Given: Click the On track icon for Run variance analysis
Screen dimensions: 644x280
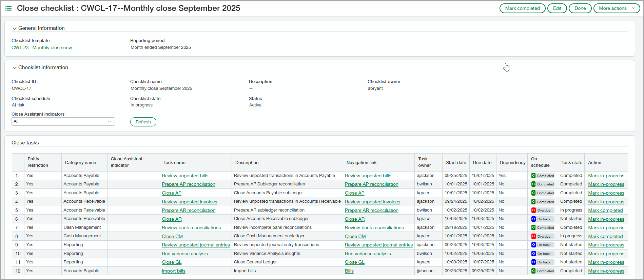Looking at the screenshot, I should click(x=533, y=254).
